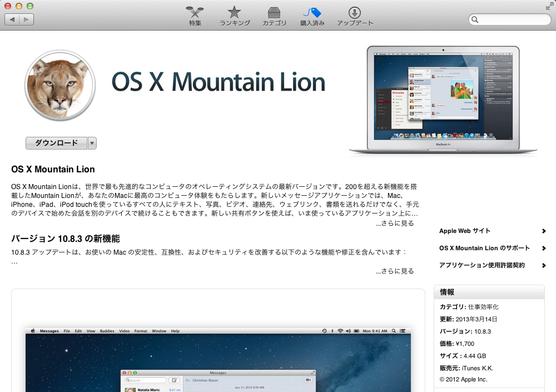
Task: Open the カテゴリ (Categories) tab
Action: click(x=274, y=16)
